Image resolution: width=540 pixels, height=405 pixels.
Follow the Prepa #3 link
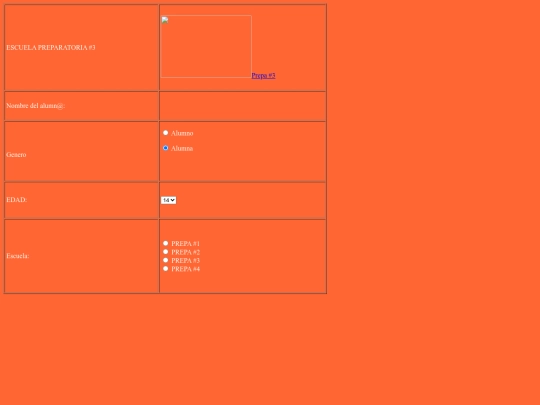point(263,75)
